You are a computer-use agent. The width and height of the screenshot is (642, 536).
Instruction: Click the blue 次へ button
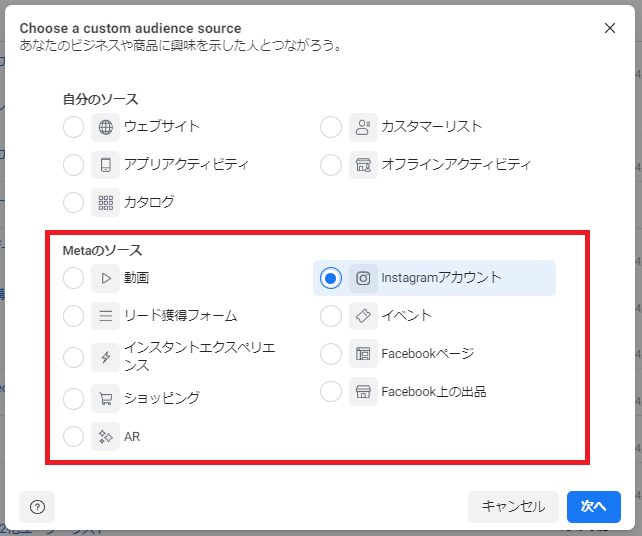[x=593, y=506]
